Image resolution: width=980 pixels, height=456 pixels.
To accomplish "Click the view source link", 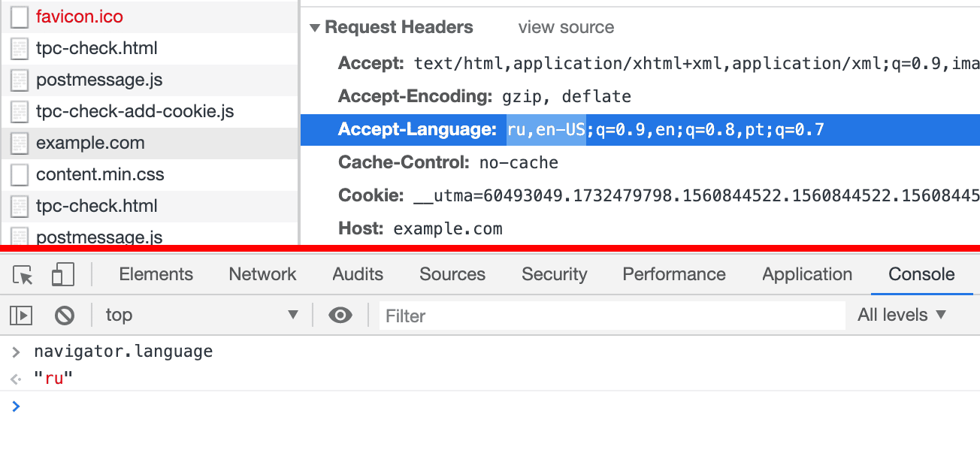I will click(x=566, y=28).
